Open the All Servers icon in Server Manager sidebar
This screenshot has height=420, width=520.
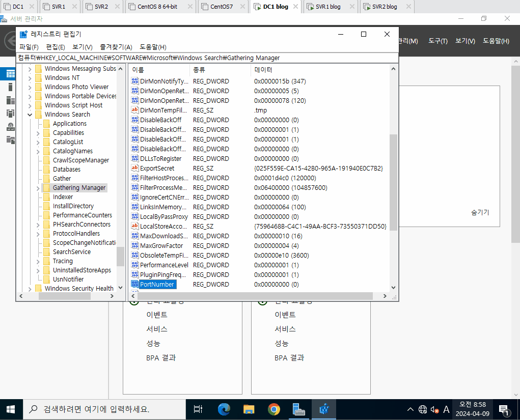(x=11, y=100)
